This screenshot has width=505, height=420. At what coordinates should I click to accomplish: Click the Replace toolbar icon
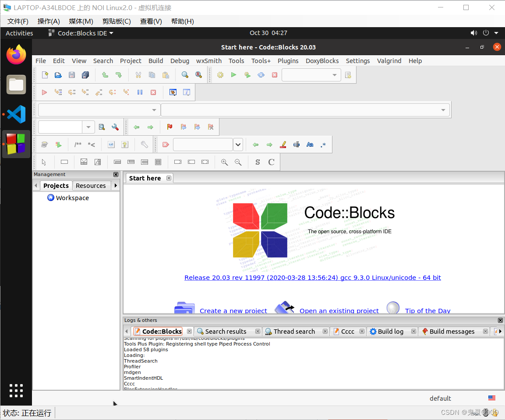click(199, 75)
